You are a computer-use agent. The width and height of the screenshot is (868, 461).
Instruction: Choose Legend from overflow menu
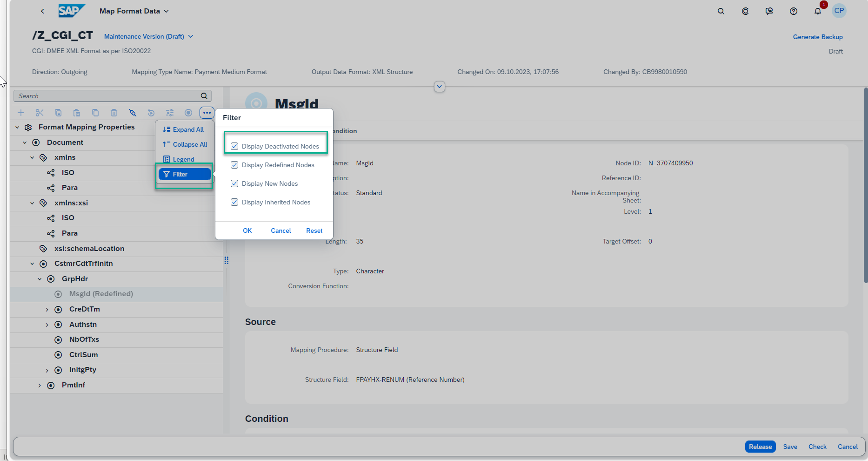[179, 159]
